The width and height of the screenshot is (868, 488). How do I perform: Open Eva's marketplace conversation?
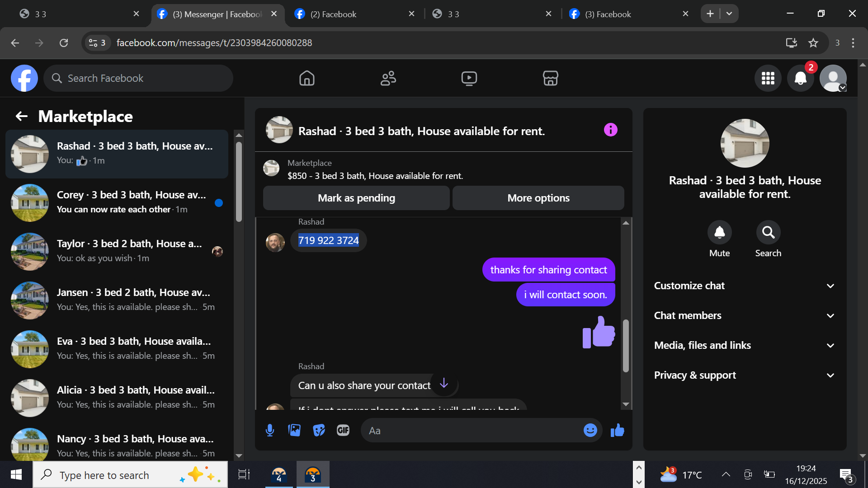(x=117, y=349)
